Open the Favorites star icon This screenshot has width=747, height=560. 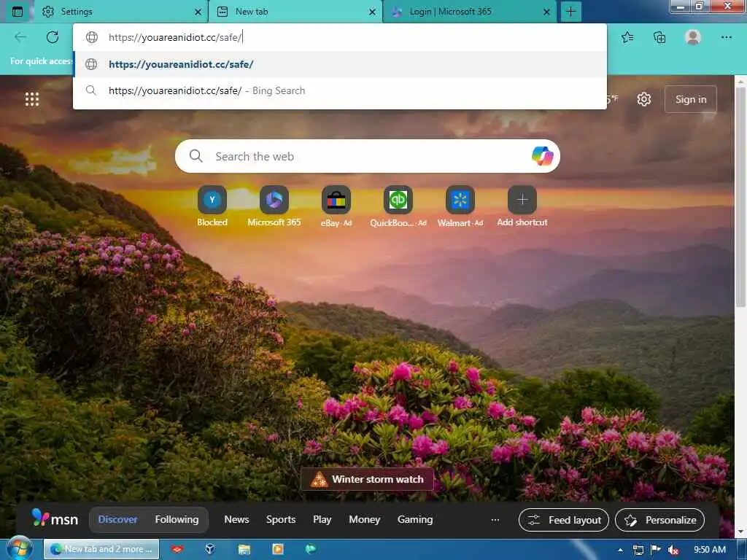point(627,37)
